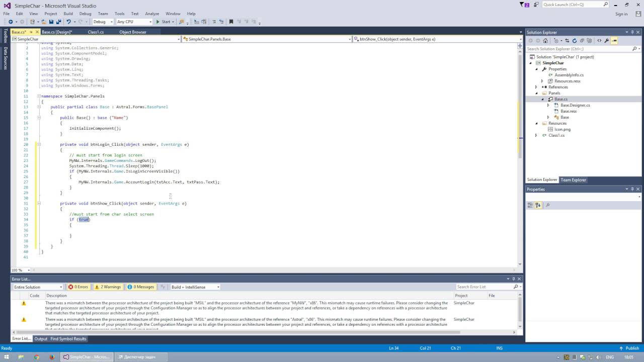The width and height of the screenshot is (644, 362).
Task: Click the Navigate Backward toolbar icon
Action: pos(11,22)
